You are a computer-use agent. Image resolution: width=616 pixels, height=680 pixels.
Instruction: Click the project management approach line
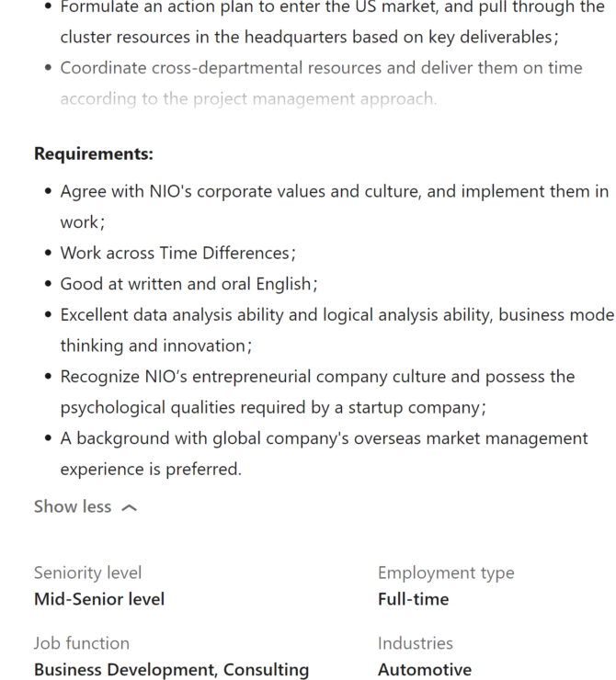248,98
